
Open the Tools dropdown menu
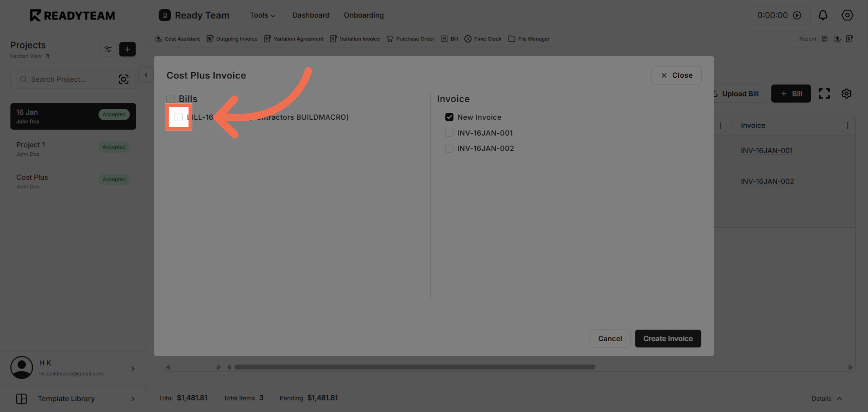coord(262,15)
